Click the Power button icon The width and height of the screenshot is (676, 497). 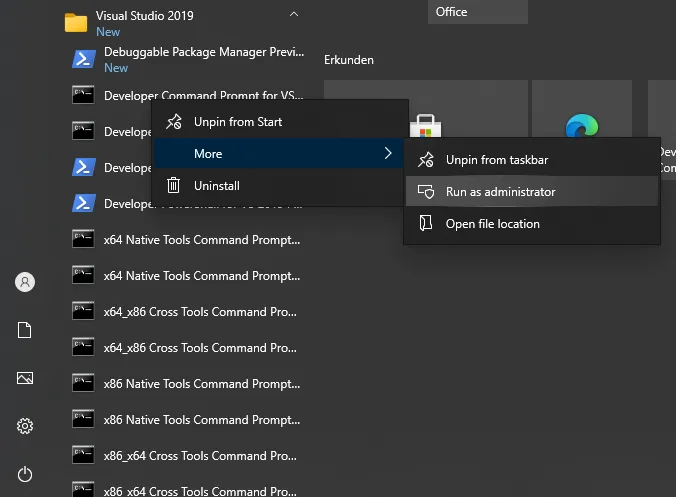pyautogui.click(x=25, y=475)
